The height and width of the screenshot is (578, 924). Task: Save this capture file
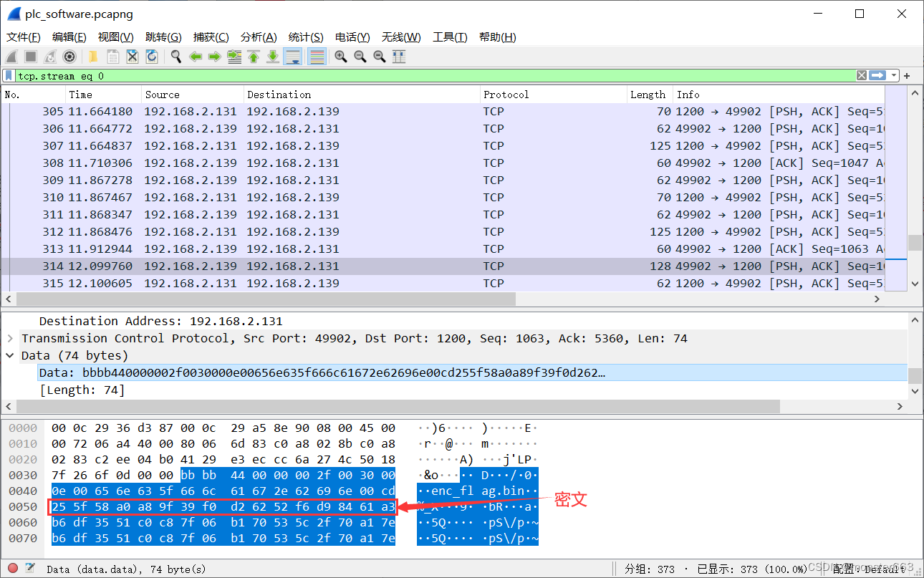click(x=113, y=57)
